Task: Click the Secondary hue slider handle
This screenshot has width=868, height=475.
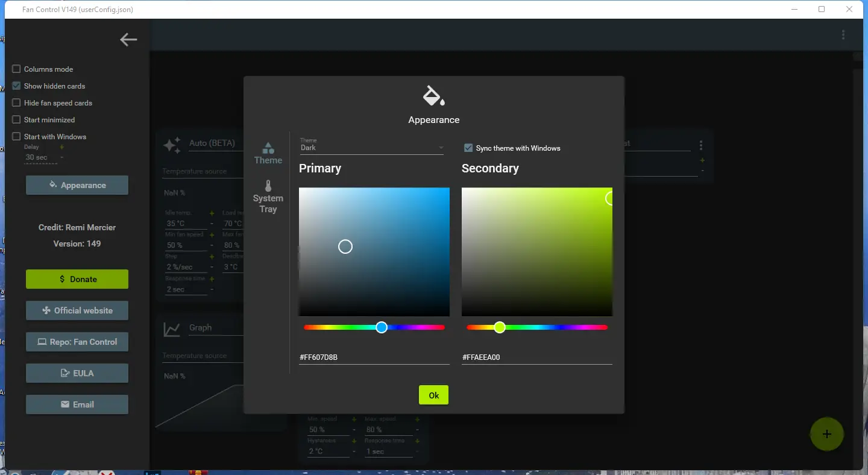Action: pos(500,327)
